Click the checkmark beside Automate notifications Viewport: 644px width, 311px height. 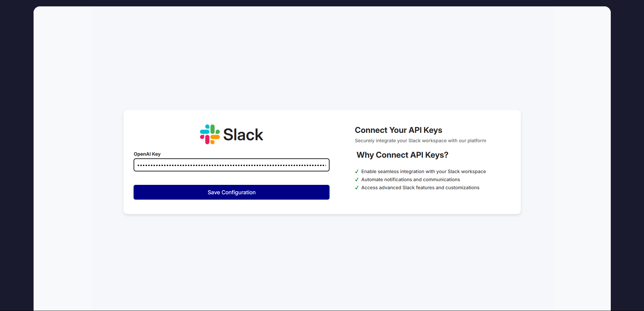tap(357, 179)
